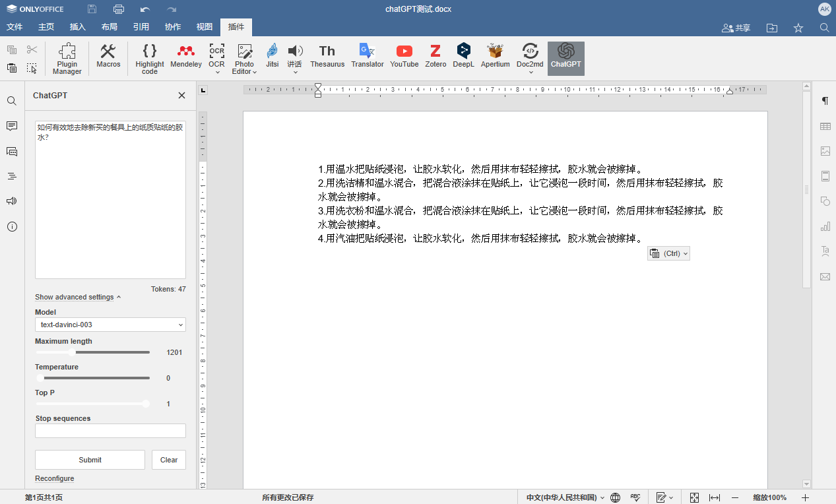Image resolution: width=836 pixels, height=504 pixels.
Task: Toggle spell checking in status bar
Action: (x=635, y=497)
